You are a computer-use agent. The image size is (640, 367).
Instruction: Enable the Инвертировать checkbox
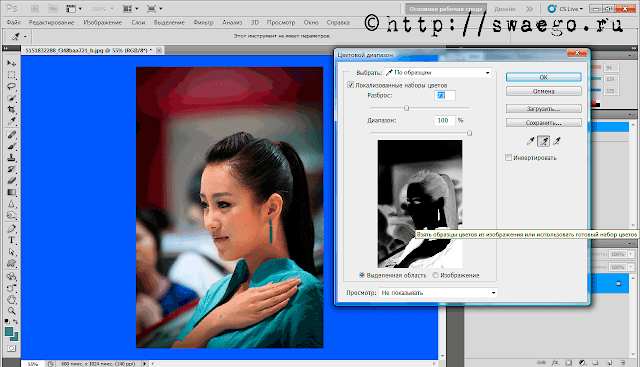point(509,158)
